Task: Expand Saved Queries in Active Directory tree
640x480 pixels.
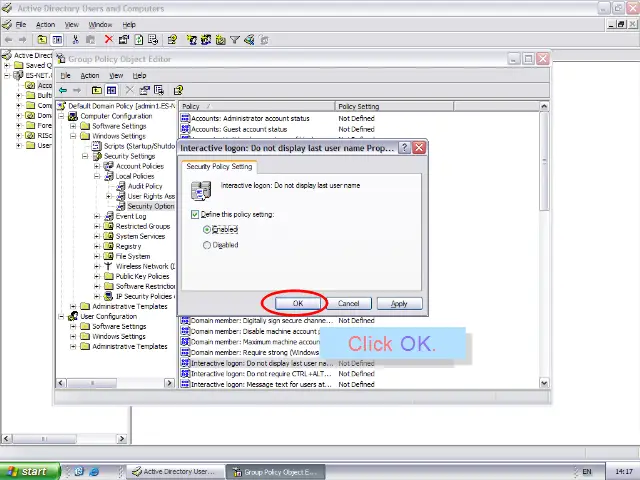Action: (7, 65)
